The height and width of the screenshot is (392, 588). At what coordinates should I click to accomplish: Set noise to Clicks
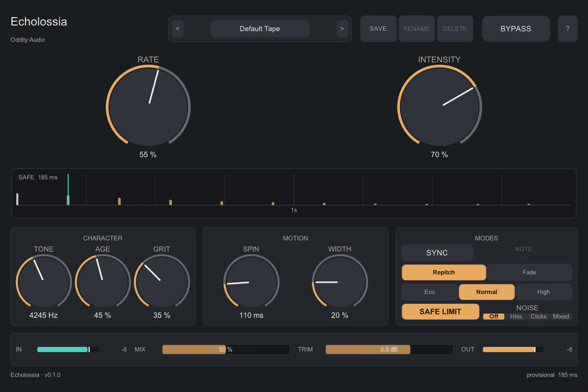538,316
